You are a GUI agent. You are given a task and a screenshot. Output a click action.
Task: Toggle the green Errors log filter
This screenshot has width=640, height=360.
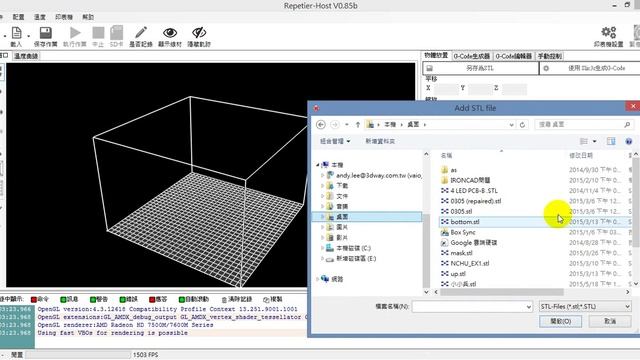click(122, 300)
